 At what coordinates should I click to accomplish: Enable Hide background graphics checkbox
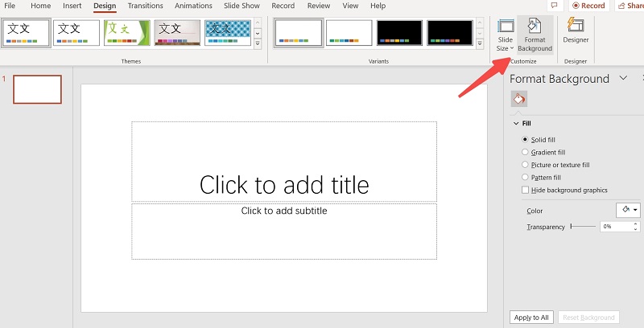tap(526, 191)
